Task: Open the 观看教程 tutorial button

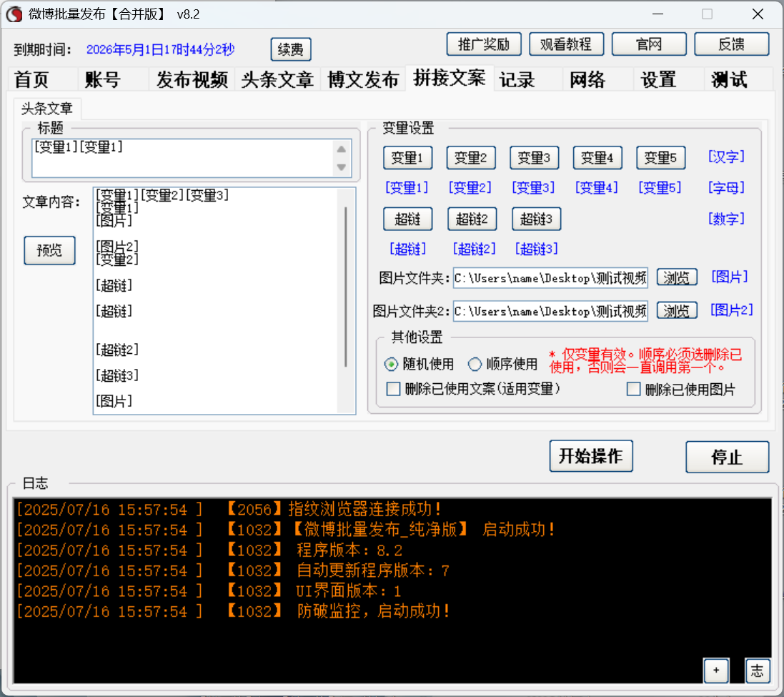Action: tap(566, 44)
